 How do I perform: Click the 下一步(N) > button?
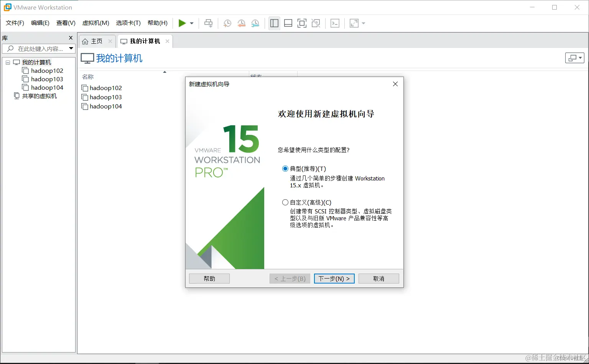334,279
